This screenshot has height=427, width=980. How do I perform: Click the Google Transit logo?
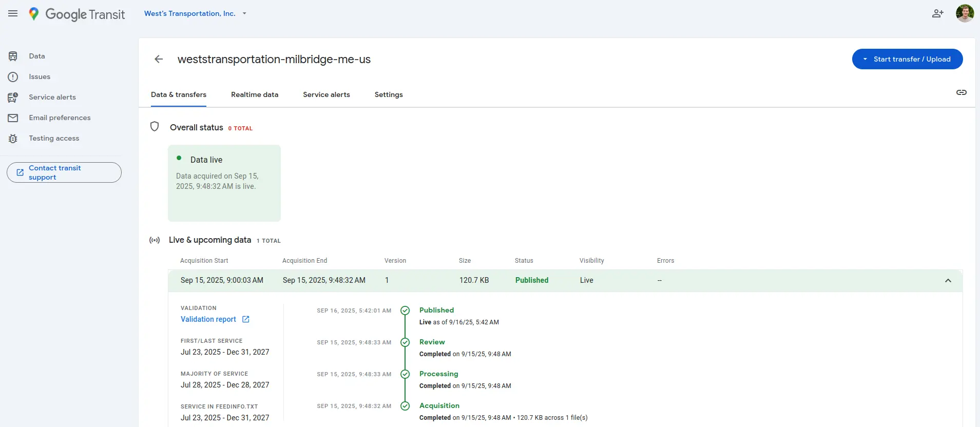tap(77, 14)
